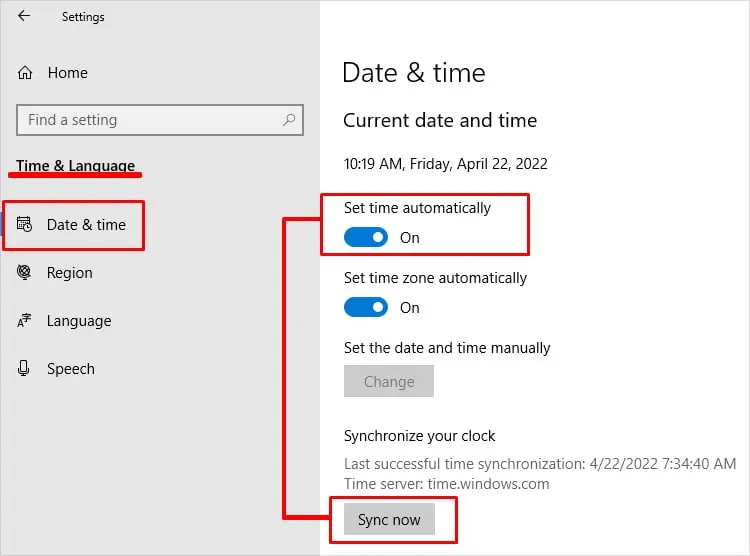Click the magnifier icon in search box

pos(288,120)
